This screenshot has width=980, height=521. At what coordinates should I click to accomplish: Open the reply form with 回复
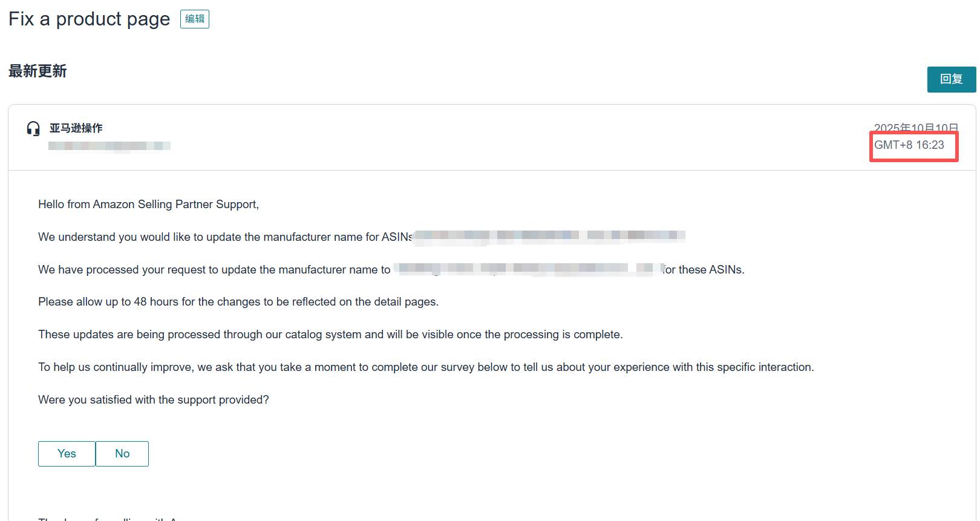point(951,79)
